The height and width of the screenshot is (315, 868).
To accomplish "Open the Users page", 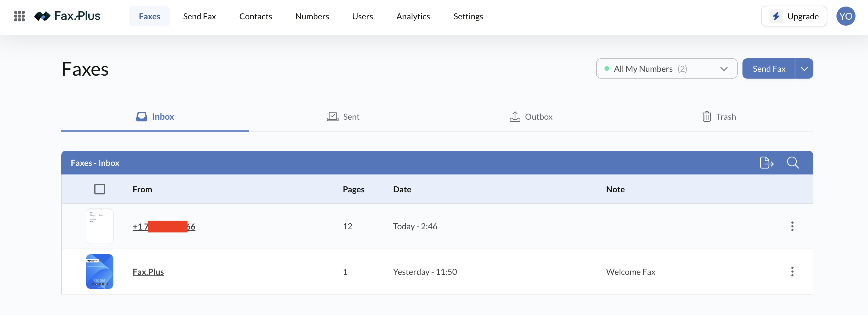I will (363, 16).
